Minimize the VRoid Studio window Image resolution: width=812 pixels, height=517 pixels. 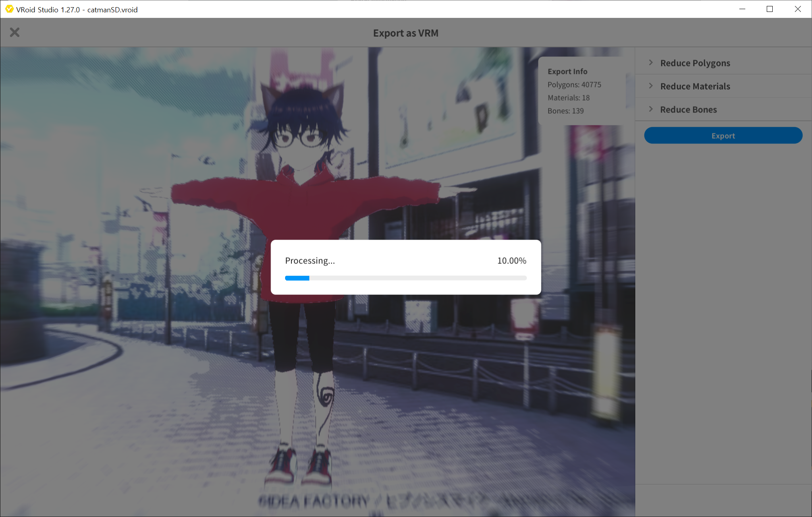[x=742, y=9]
